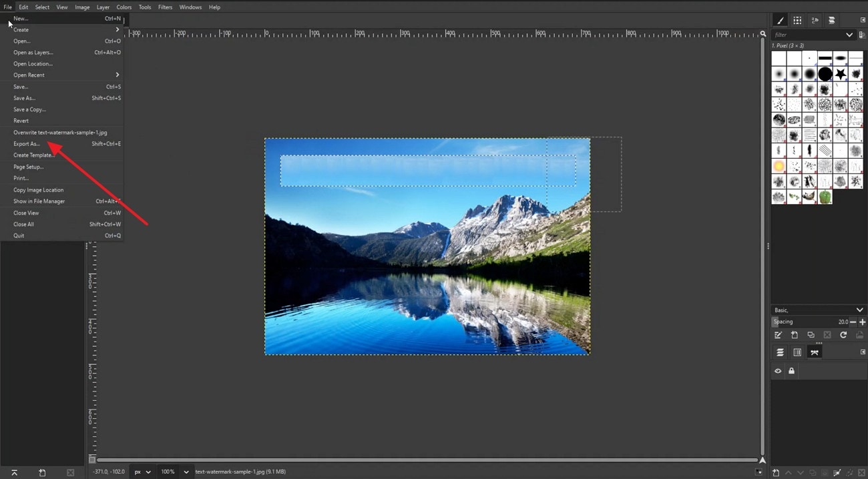The height and width of the screenshot is (479, 868).
Task: Increase brush Spacing with the plus button
Action: tap(863, 322)
